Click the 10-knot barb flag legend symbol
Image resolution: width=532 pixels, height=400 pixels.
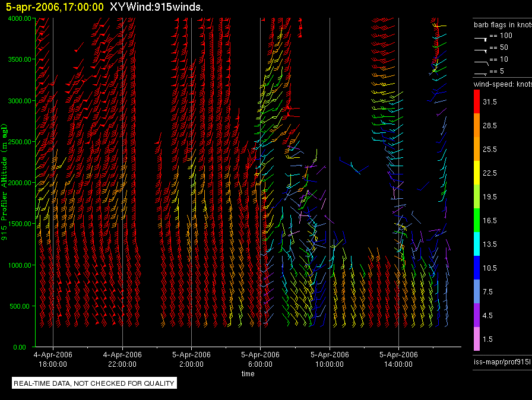pyautogui.click(x=481, y=61)
